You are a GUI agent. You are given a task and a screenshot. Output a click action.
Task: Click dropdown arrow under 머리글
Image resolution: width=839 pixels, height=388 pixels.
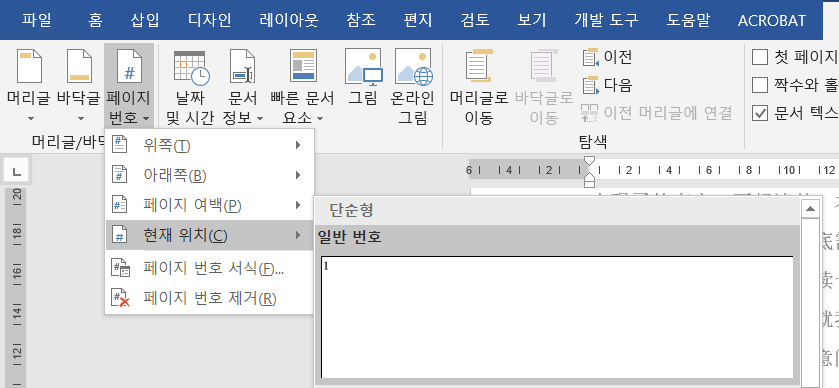[30, 119]
